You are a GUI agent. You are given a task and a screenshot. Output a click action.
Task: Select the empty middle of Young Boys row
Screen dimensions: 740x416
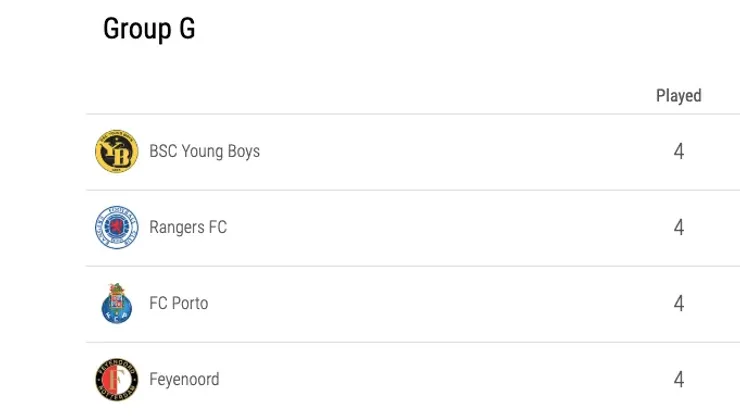tap(450, 152)
